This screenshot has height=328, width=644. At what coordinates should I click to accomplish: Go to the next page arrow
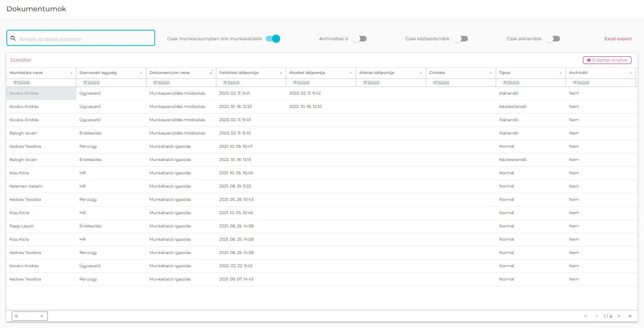(x=619, y=316)
